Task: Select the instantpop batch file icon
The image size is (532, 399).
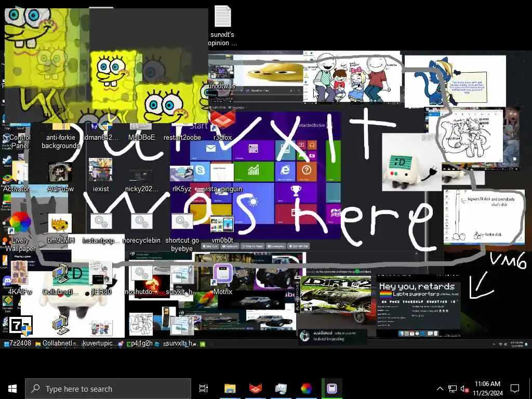Action: (101, 229)
